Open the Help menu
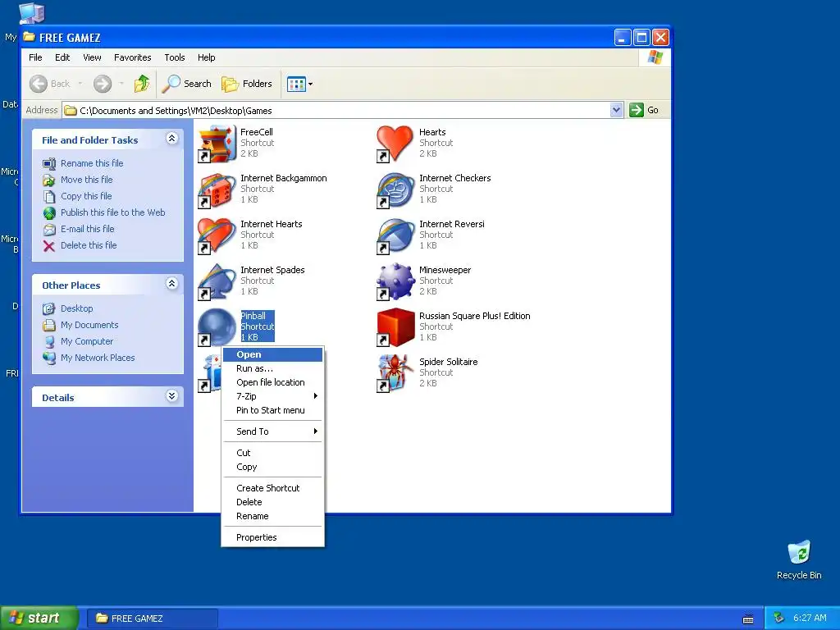The width and height of the screenshot is (840, 630). (x=206, y=57)
